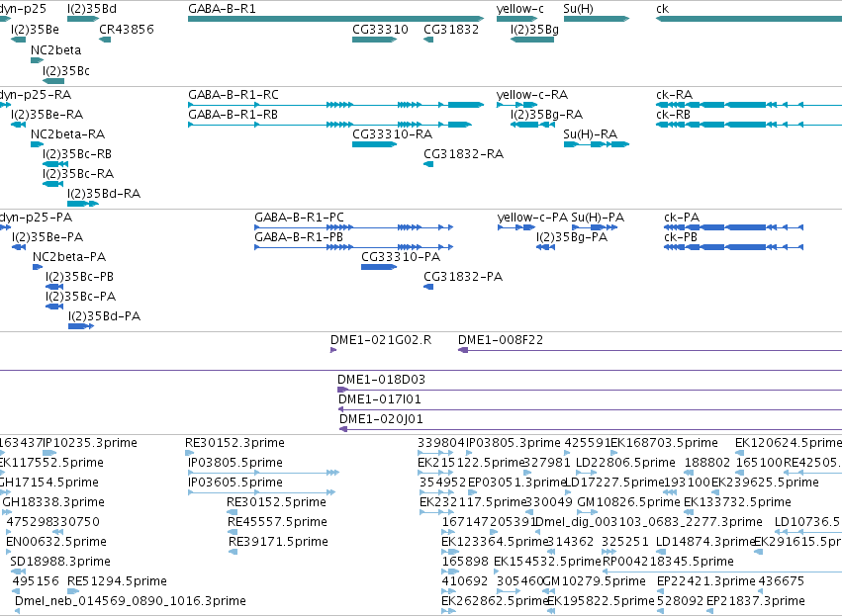Click the l(2)35Bc-PA protein label
842x616 pixels.
pyautogui.click(x=80, y=298)
